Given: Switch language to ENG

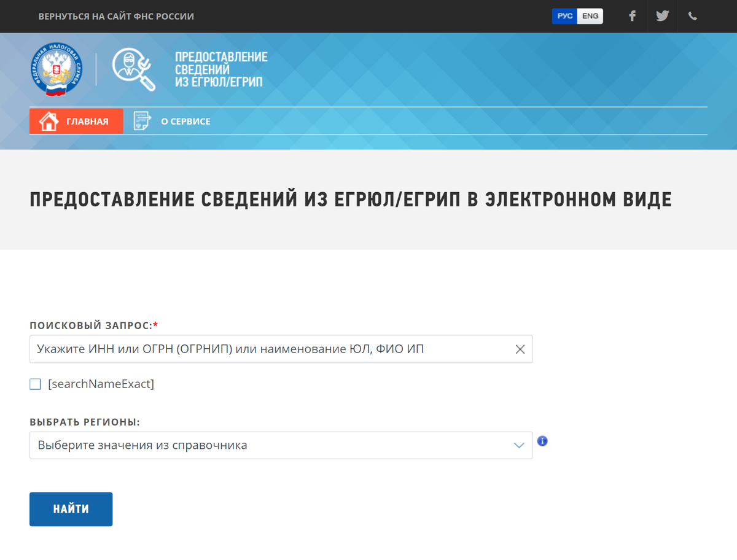Looking at the screenshot, I should [590, 16].
